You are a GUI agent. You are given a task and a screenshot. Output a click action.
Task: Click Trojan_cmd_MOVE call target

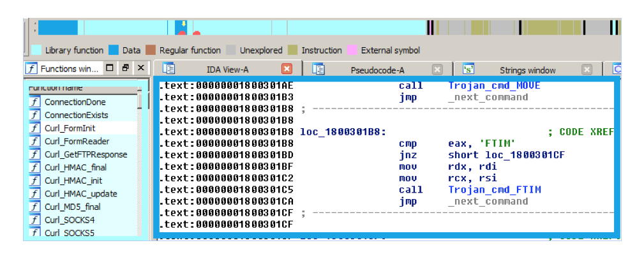pos(494,86)
